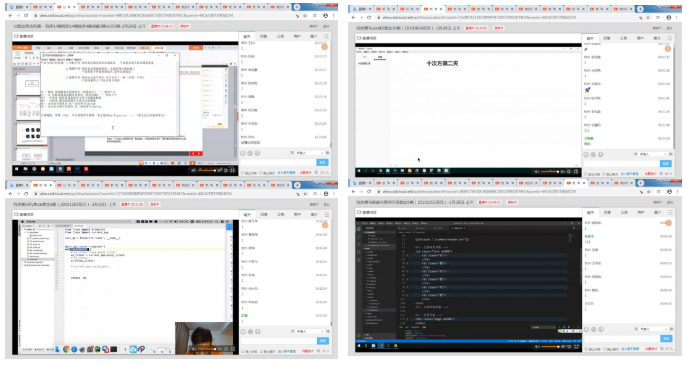This screenshot has width=686, height=365.
Task: Click the blue link under the VS Code stream chat
Action: coord(630,349)
